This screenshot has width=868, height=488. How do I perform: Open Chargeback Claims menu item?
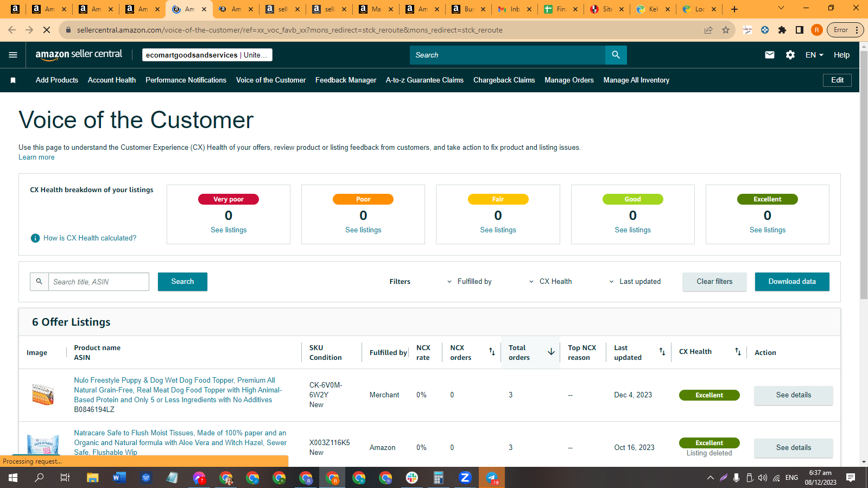(504, 80)
